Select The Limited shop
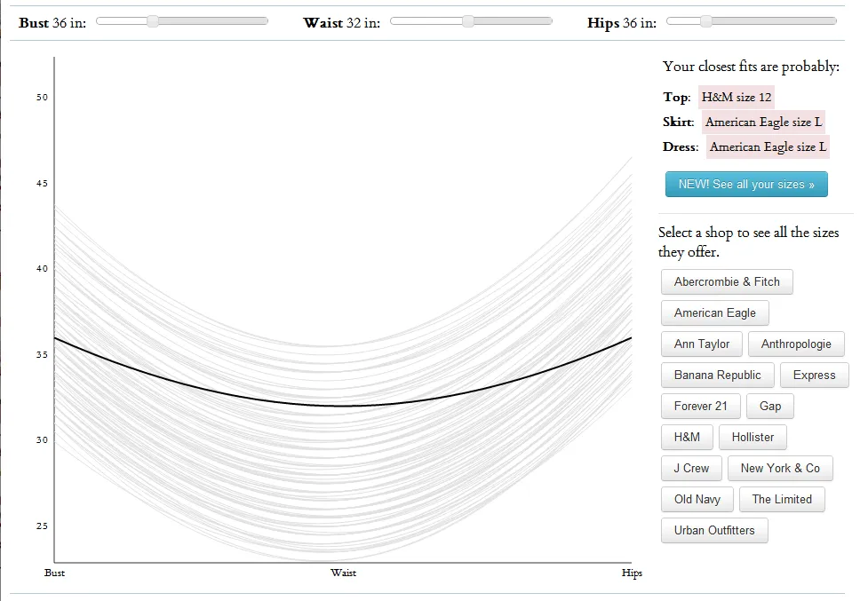This screenshot has width=868, height=601. [782, 500]
